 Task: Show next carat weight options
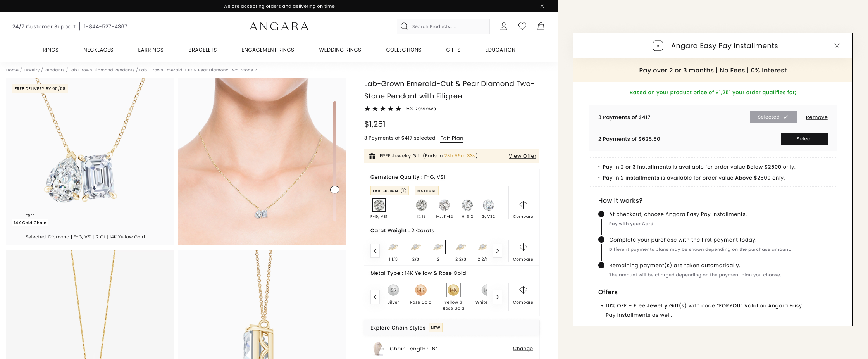(x=498, y=251)
